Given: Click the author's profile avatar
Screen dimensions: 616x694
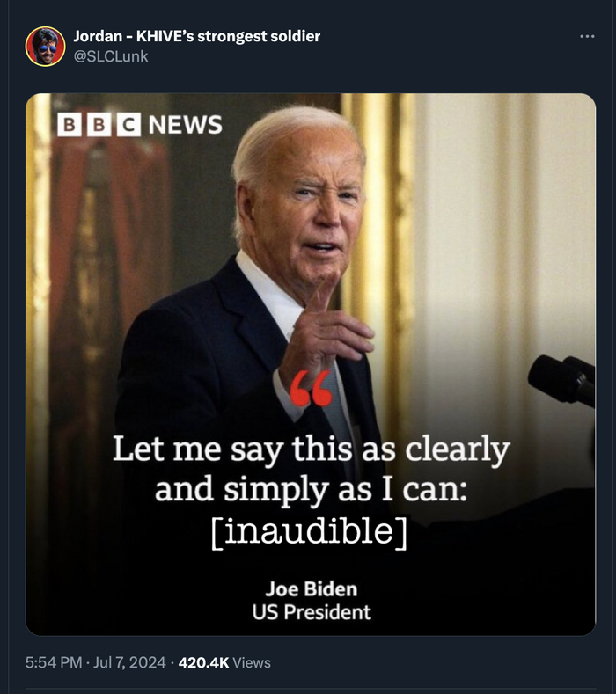Looking at the screenshot, I should 44,46.
